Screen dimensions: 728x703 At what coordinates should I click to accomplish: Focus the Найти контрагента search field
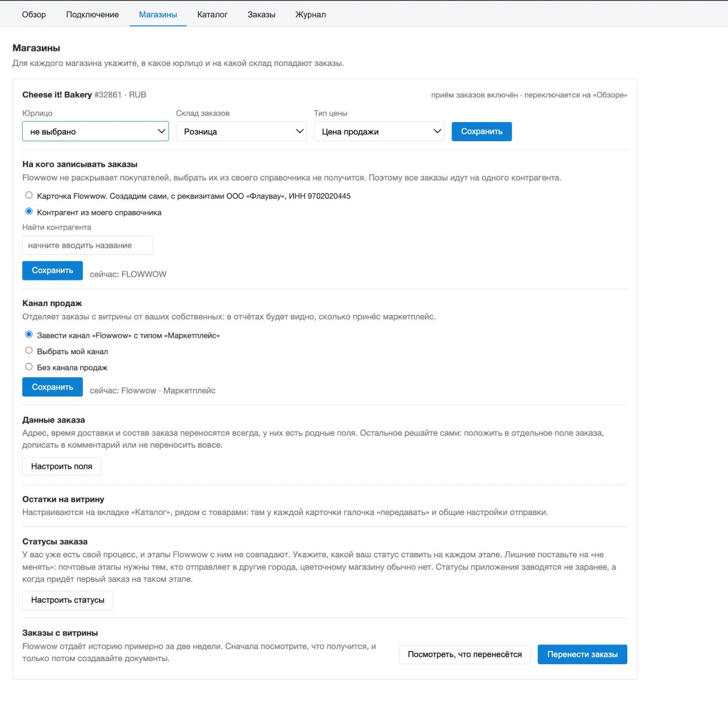(88, 245)
